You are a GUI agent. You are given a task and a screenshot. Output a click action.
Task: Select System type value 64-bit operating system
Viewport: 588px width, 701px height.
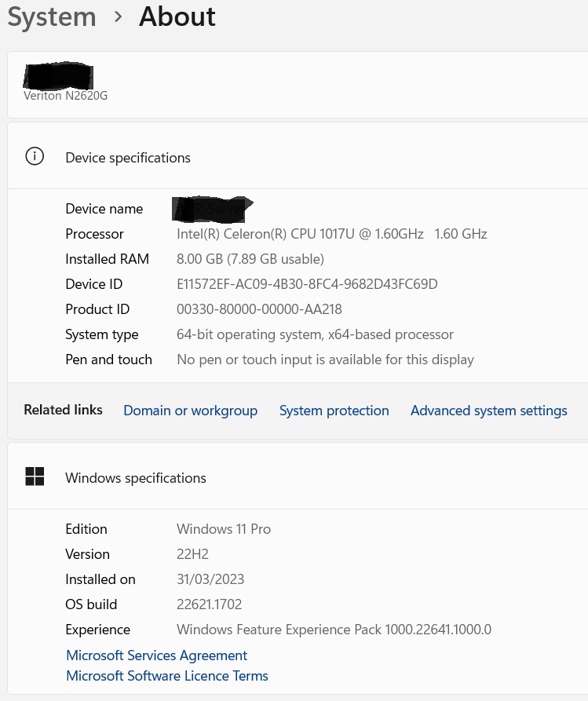pyautogui.click(x=316, y=334)
